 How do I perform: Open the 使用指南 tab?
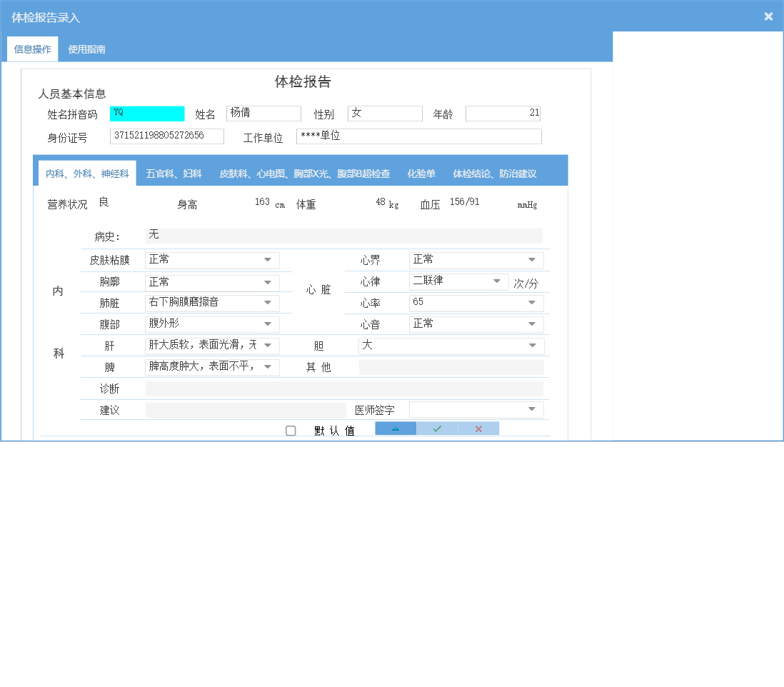click(86, 49)
